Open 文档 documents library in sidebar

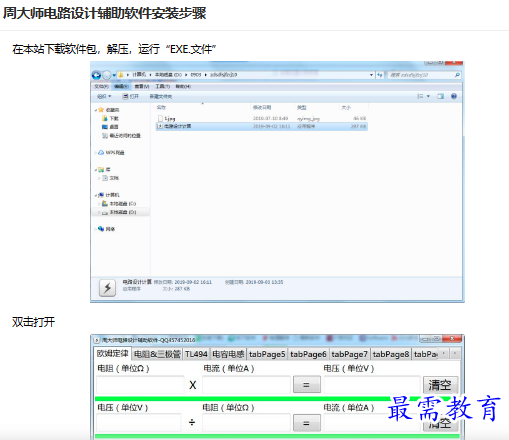[111, 178]
